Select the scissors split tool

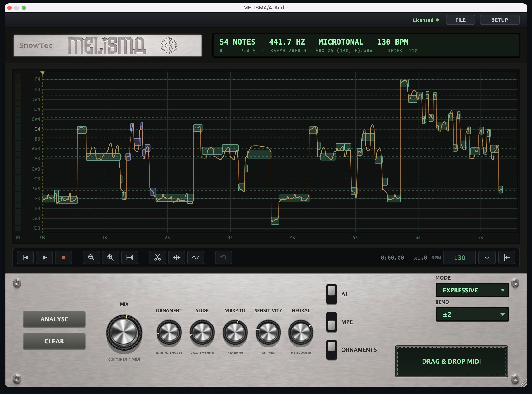tap(157, 258)
